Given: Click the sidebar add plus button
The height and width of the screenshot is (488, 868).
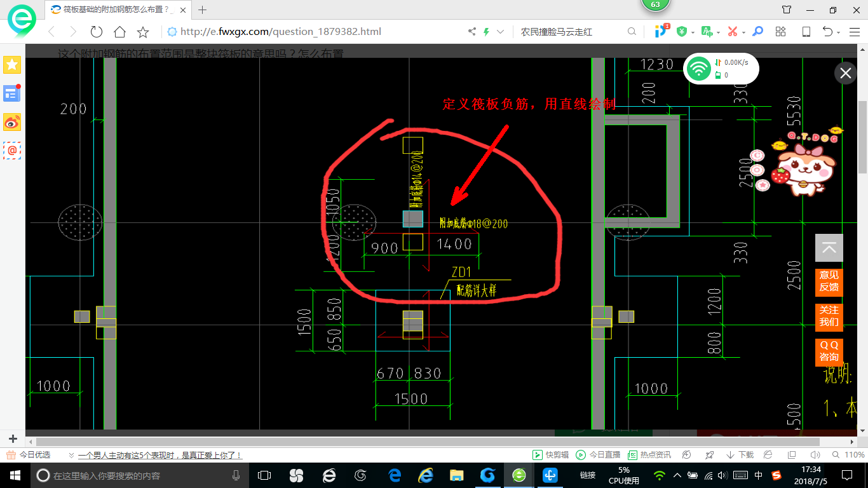Looking at the screenshot, I should click(12, 438).
